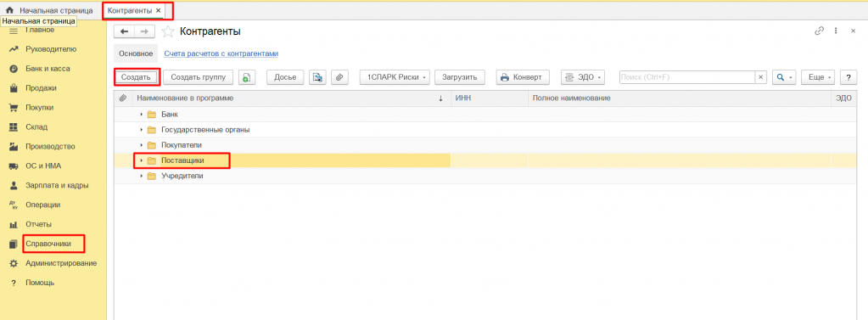Select the Государственные органы row
Screen dimensions: 868x320
click(x=485, y=130)
